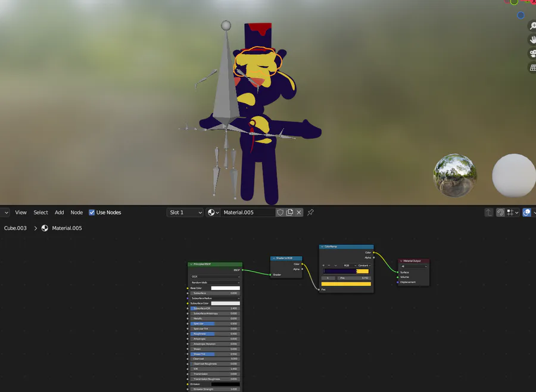Collapse the ColorRamp node
This screenshot has width=536, height=392.
322,247
